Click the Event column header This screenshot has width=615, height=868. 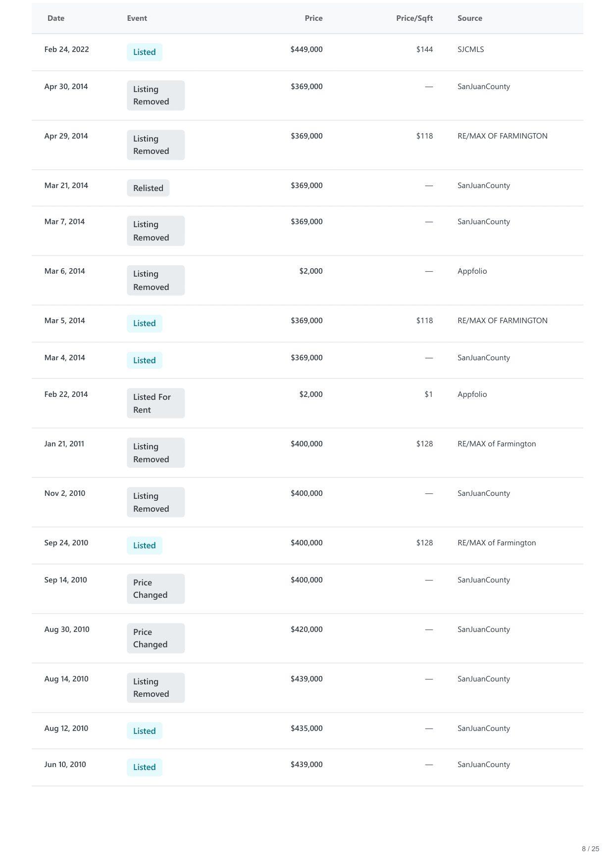pyautogui.click(x=137, y=18)
